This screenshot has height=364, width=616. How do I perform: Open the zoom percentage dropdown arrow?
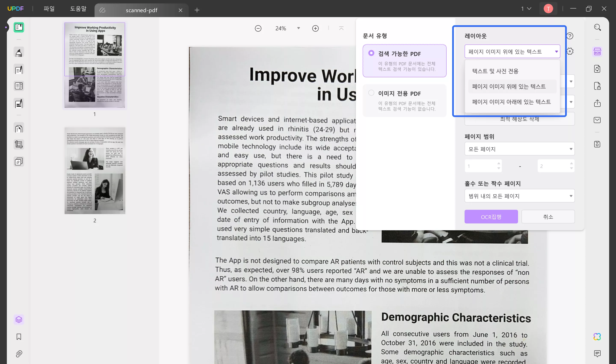(298, 28)
